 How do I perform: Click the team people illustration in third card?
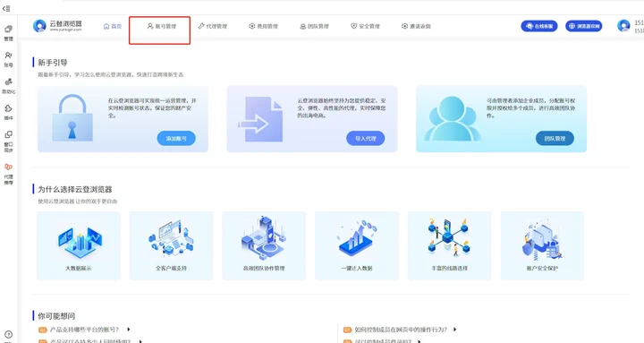(453, 119)
